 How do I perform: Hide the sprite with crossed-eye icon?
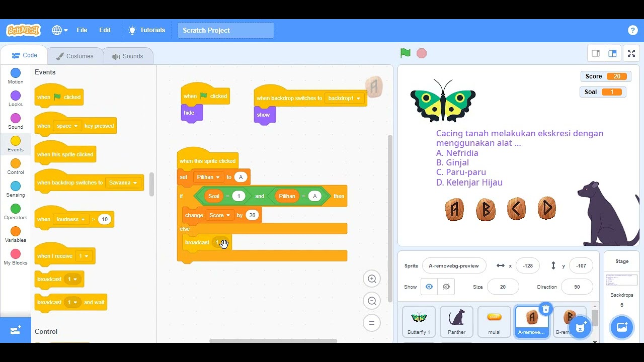[446, 287]
